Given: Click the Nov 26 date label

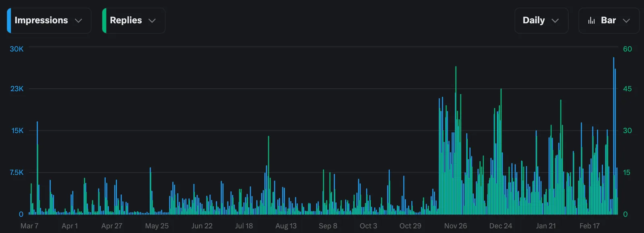Looking at the screenshot, I should tap(456, 226).
